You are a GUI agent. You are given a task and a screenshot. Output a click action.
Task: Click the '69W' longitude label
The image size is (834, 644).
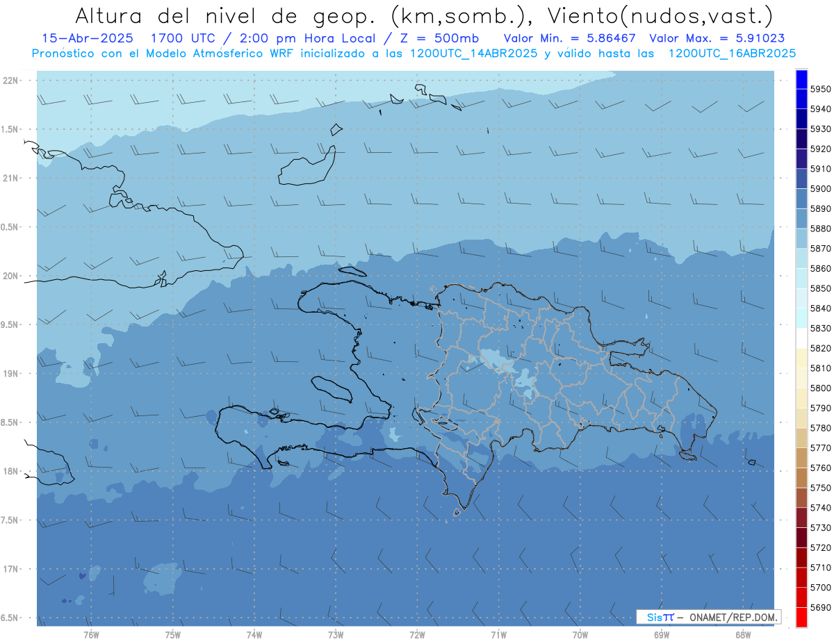(662, 634)
